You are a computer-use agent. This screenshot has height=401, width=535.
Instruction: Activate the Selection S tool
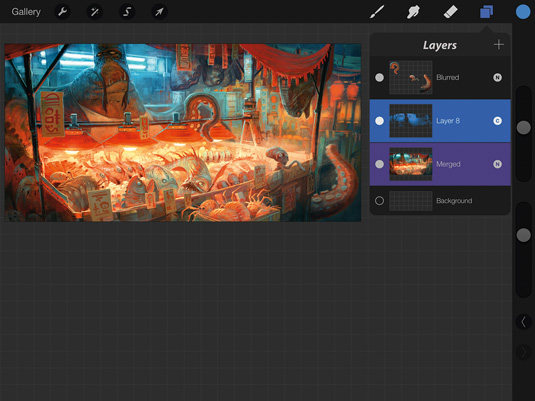tap(127, 12)
